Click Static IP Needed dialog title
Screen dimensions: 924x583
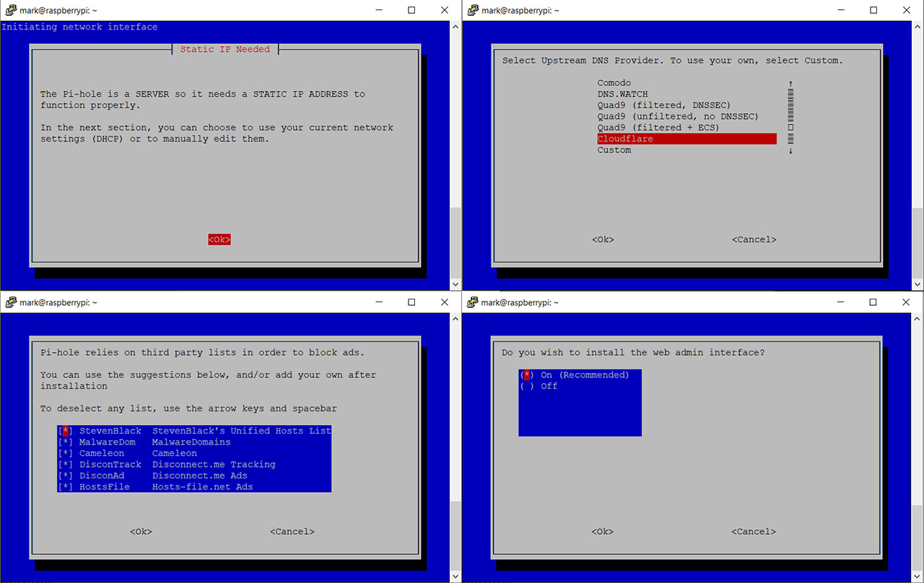(x=225, y=49)
